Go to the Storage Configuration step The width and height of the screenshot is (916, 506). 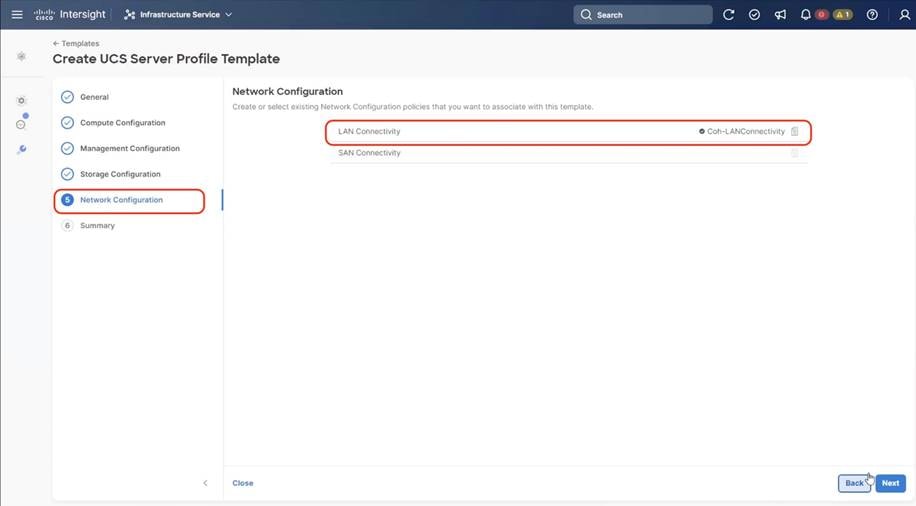click(120, 174)
